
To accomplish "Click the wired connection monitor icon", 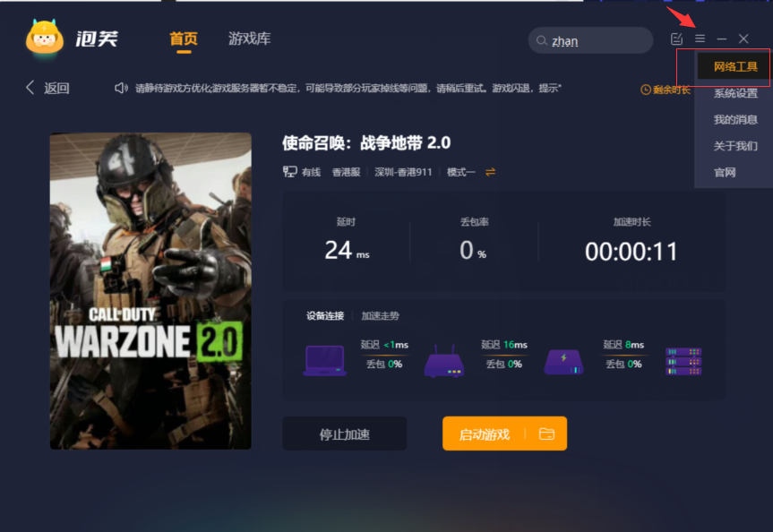I will pyautogui.click(x=290, y=172).
